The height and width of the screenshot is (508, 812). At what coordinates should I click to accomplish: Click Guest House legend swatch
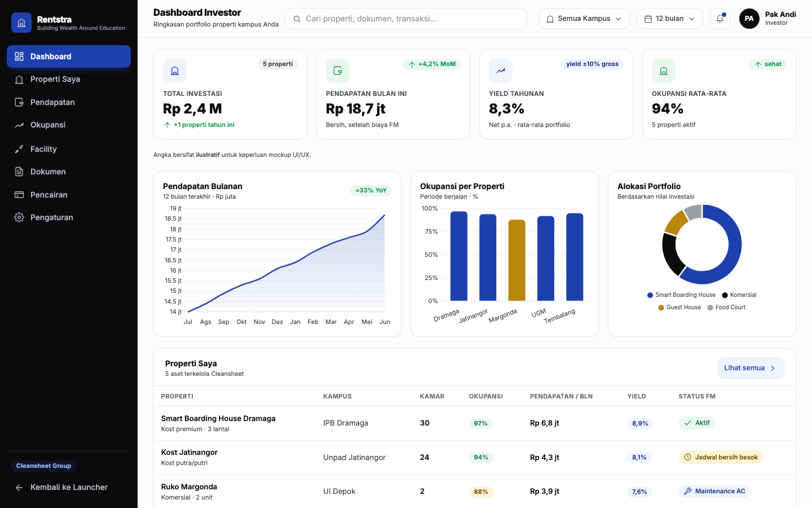pyautogui.click(x=661, y=307)
